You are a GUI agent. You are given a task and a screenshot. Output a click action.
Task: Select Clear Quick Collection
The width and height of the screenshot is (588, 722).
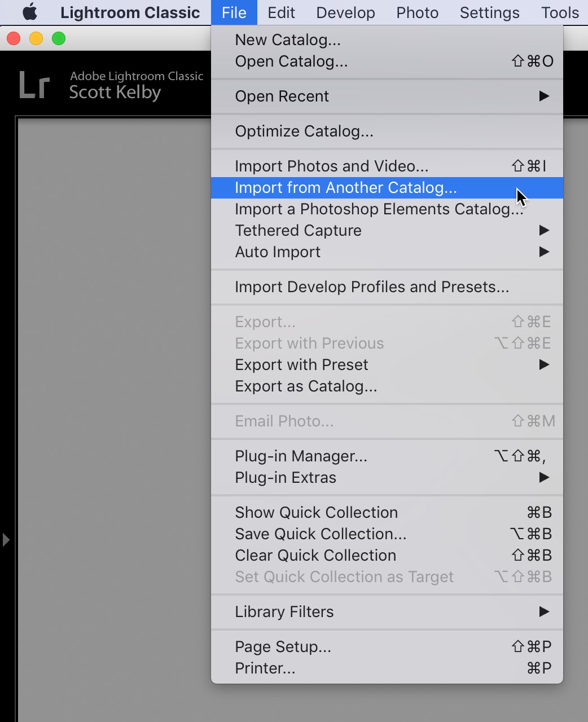point(387,556)
